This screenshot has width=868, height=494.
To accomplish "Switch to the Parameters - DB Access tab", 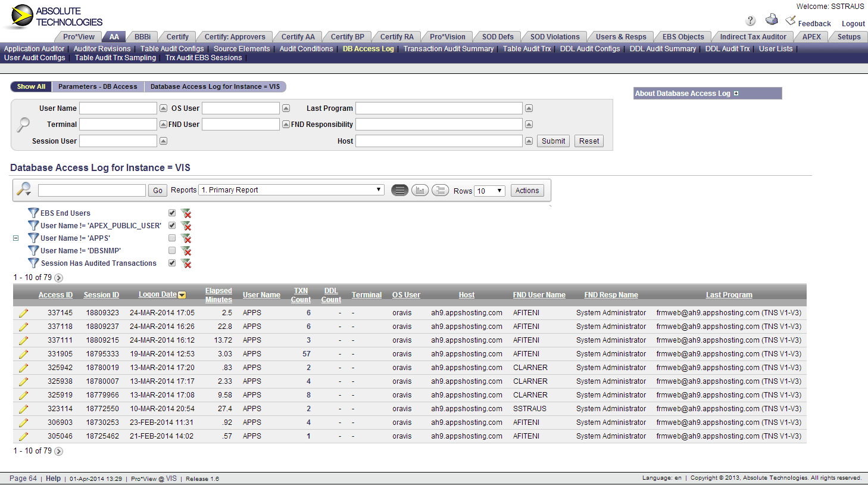I will [98, 86].
